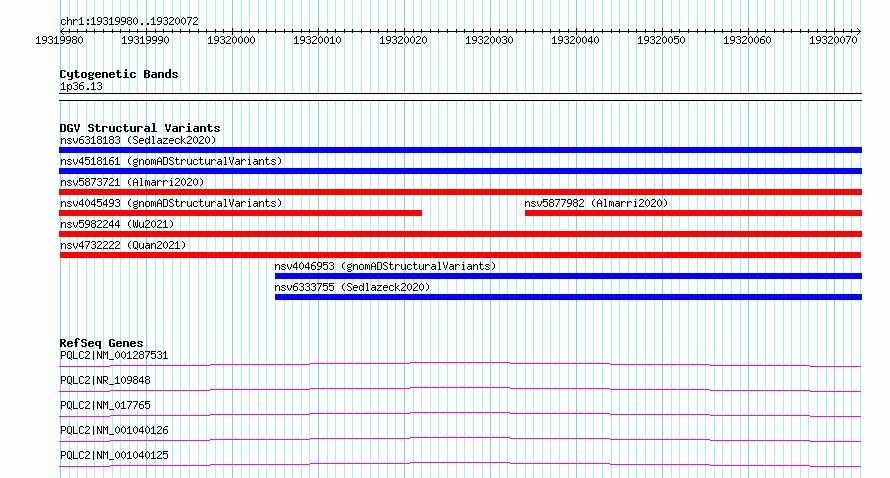This screenshot has width=890, height=478.
Task: Select the blue bar under nsv6318183
Action: tap(460, 150)
